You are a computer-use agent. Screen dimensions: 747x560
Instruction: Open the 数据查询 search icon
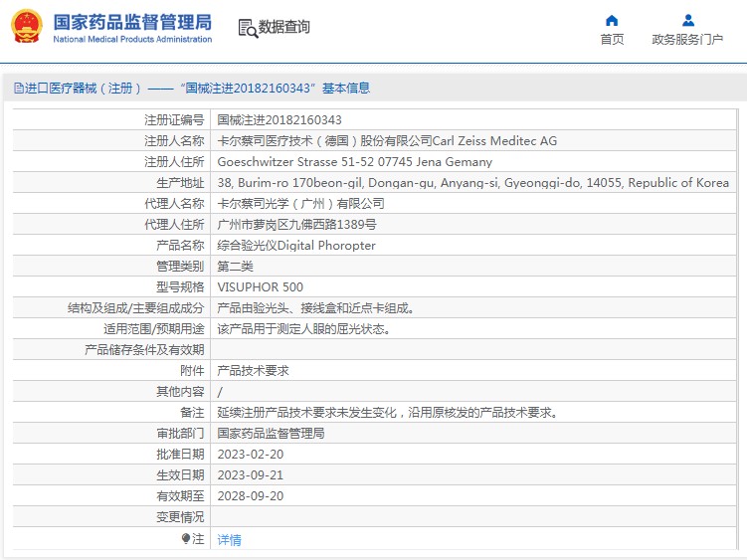pos(248,28)
